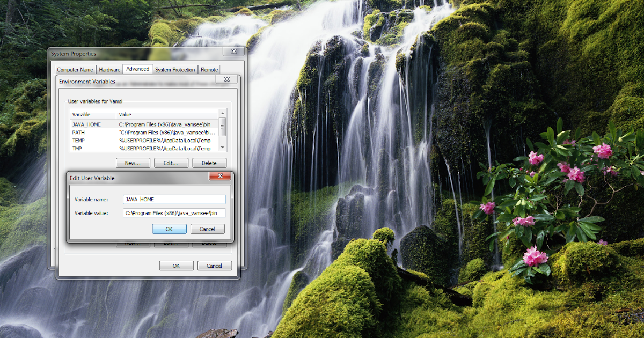Click the JAVA_HOME value C:\Program Files (x86)\java_vamsee\bin

click(165, 124)
